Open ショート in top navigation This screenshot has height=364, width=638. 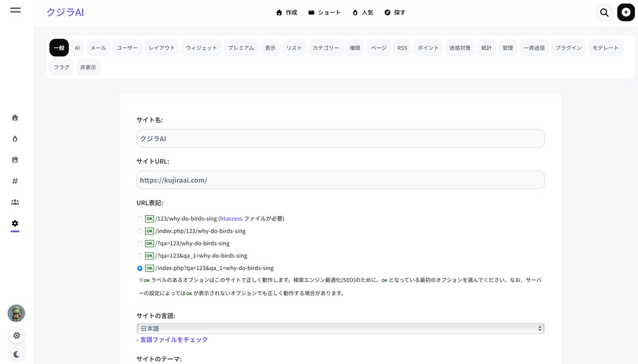click(x=325, y=13)
